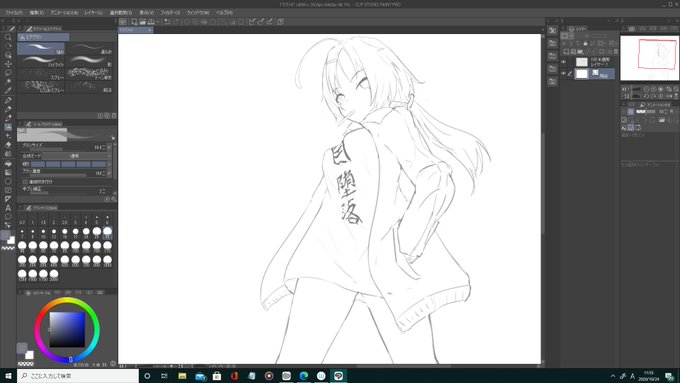Select the Eyedropper tool

tap(8, 91)
